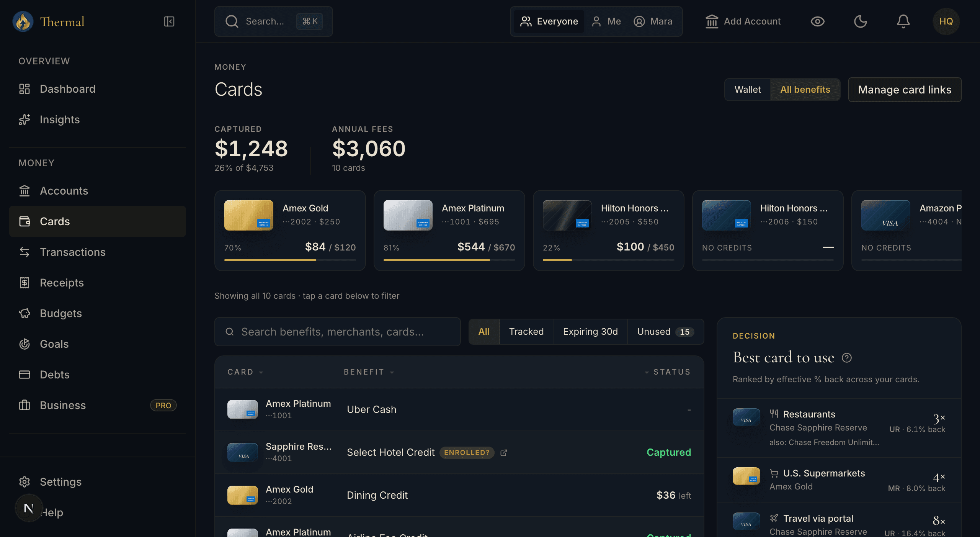Image resolution: width=980 pixels, height=537 pixels.
Task: Click the U.S. Supermarkets cart icon
Action: click(x=774, y=473)
